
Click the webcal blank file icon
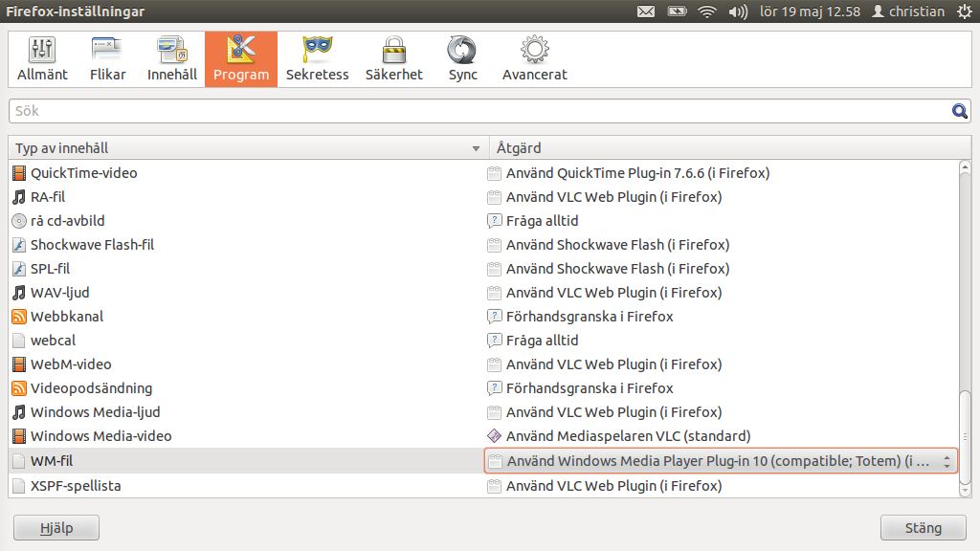click(19, 341)
